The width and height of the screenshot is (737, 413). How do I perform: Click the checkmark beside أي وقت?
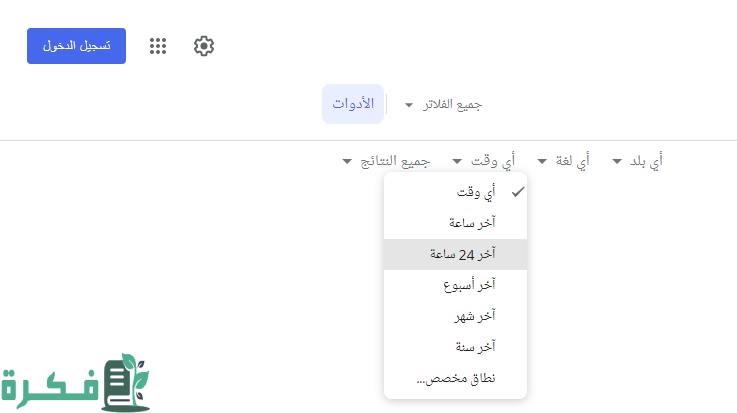click(x=518, y=192)
